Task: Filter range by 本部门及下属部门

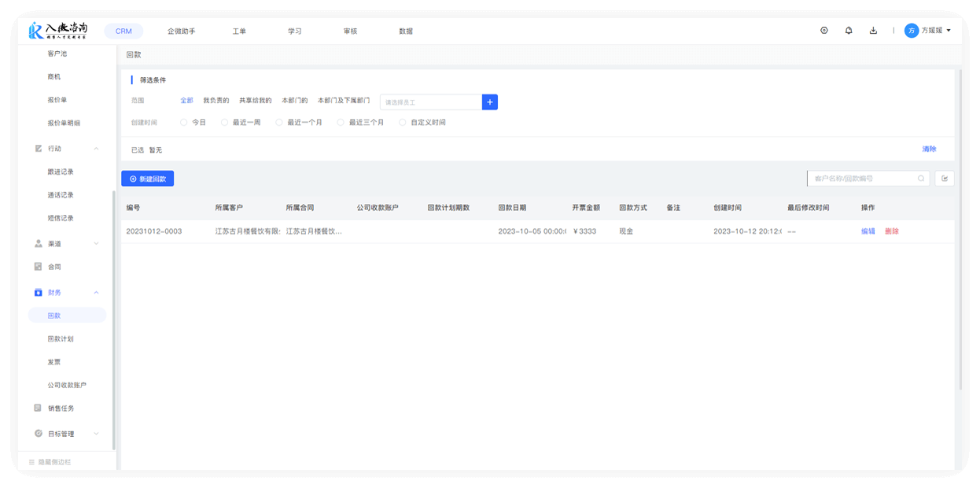Action: pos(344,101)
